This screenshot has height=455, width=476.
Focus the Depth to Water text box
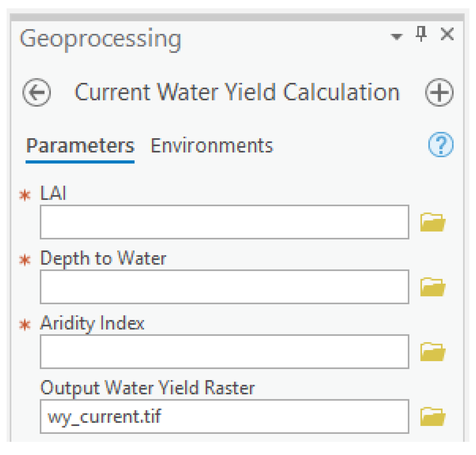(x=224, y=287)
